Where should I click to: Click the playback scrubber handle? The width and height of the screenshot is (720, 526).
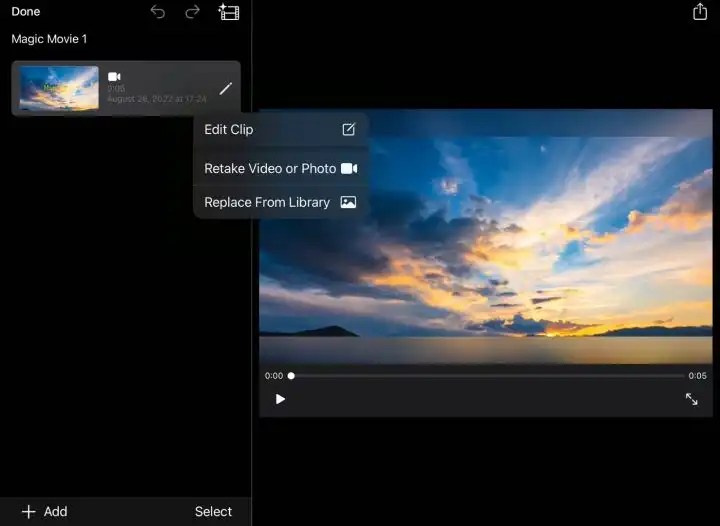click(x=291, y=375)
